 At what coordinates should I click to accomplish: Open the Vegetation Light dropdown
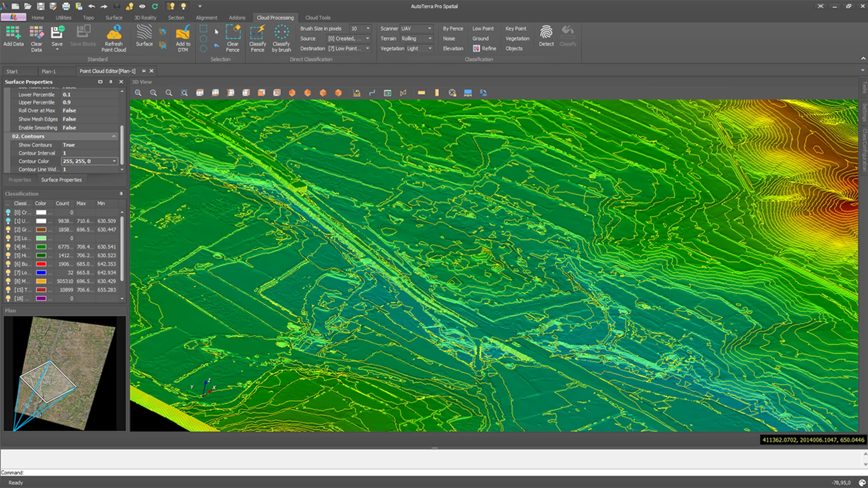pyautogui.click(x=429, y=48)
